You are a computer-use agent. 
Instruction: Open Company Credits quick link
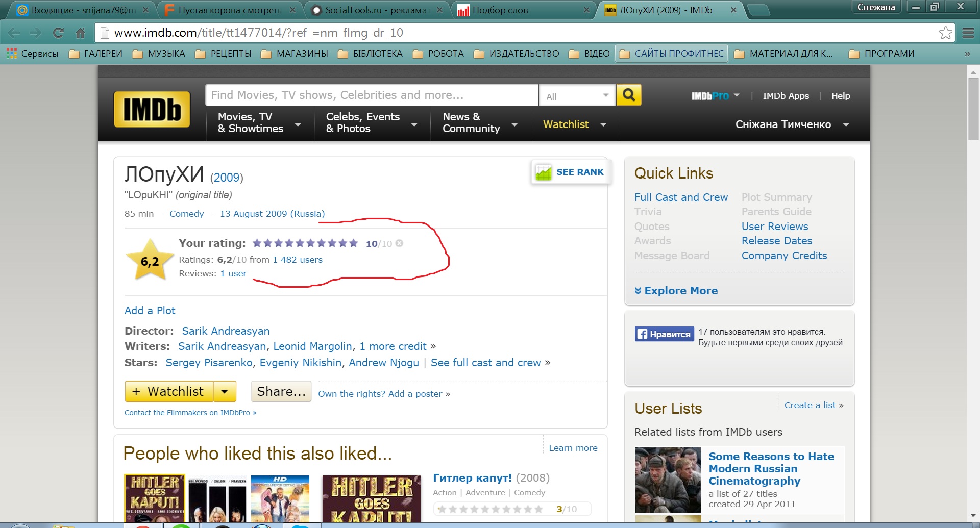coord(784,256)
